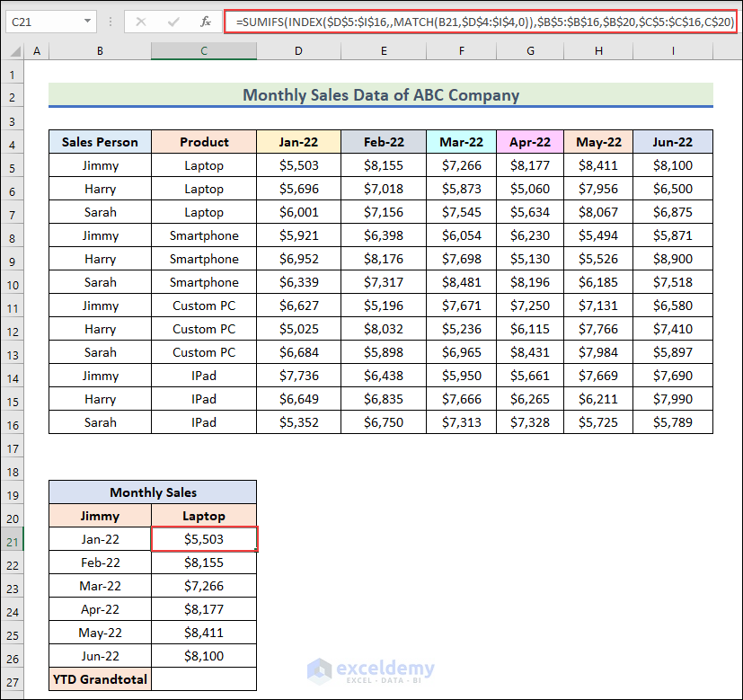This screenshot has width=743, height=700.
Task: Select summary cell showing $7,266
Action: coord(204,586)
